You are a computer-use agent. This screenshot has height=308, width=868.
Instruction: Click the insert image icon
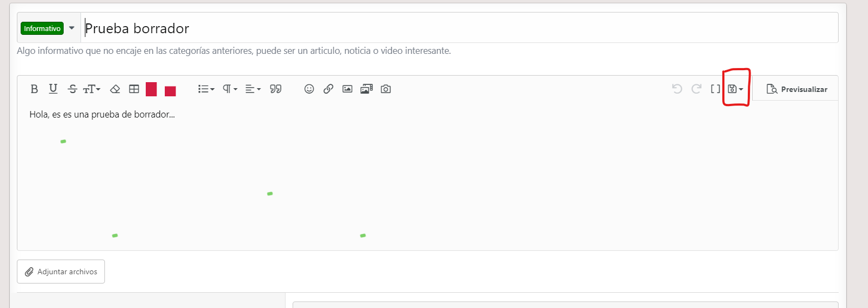347,89
